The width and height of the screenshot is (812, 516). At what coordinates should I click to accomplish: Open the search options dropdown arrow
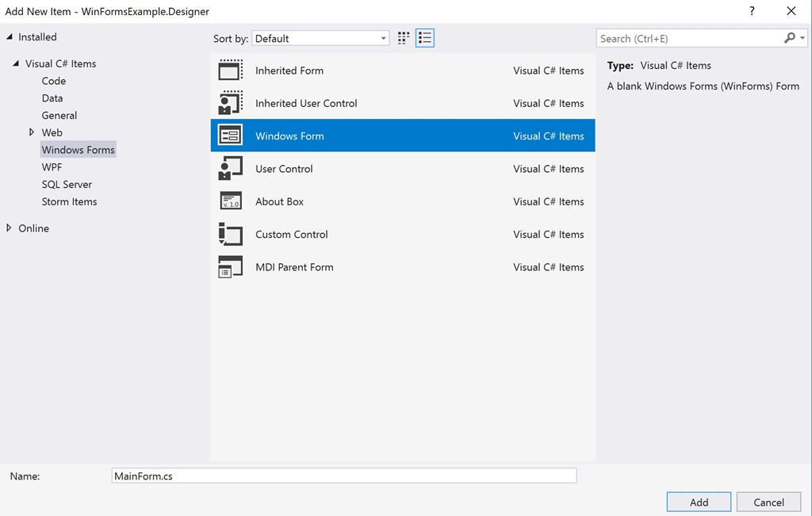[801, 37]
